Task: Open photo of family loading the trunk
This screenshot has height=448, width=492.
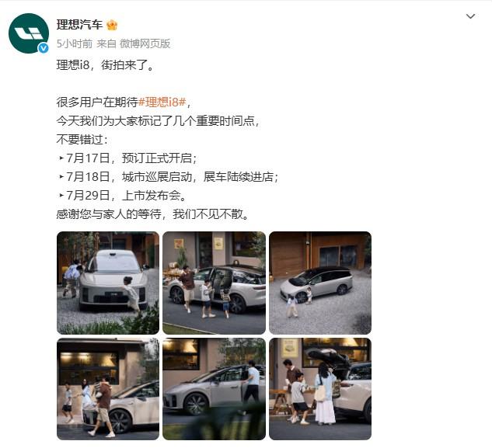Action: tap(320, 389)
